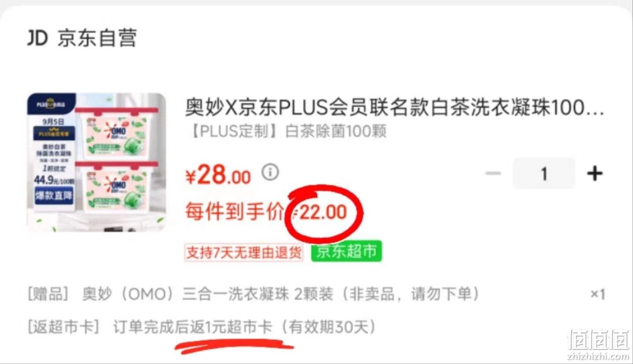Click the ¥28.00 price
The width and height of the screenshot is (633, 364).
[x=218, y=176]
